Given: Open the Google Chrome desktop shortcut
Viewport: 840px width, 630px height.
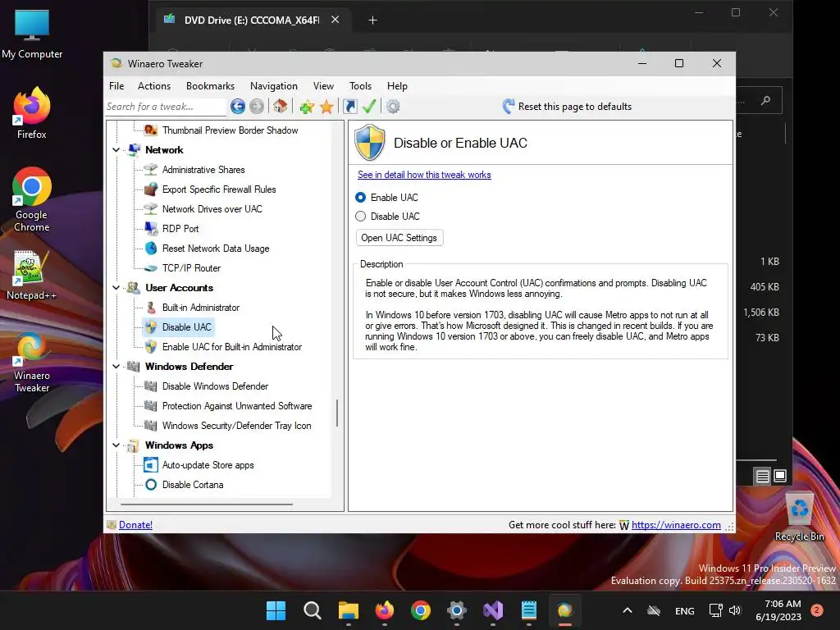Looking at the screenshot, I should pyautogui.click(x=32, y=199).
